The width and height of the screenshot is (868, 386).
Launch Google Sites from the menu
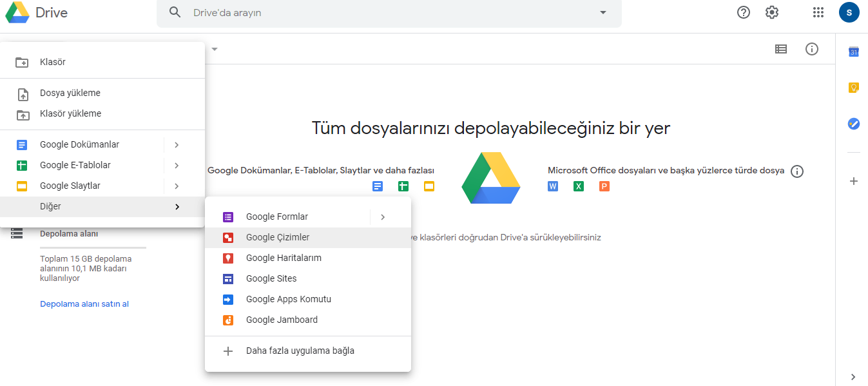[x=270, y=278]
